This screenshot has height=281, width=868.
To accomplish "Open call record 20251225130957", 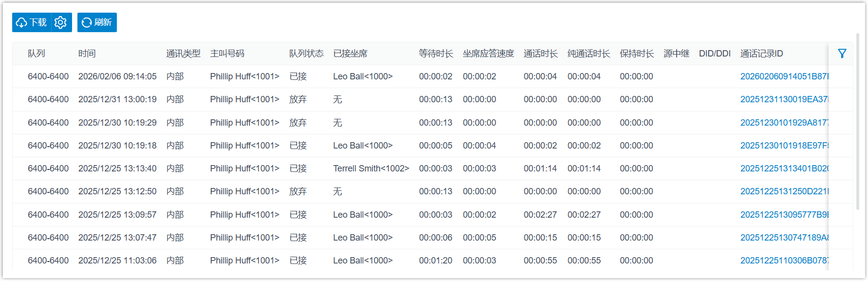I will 784,215.
